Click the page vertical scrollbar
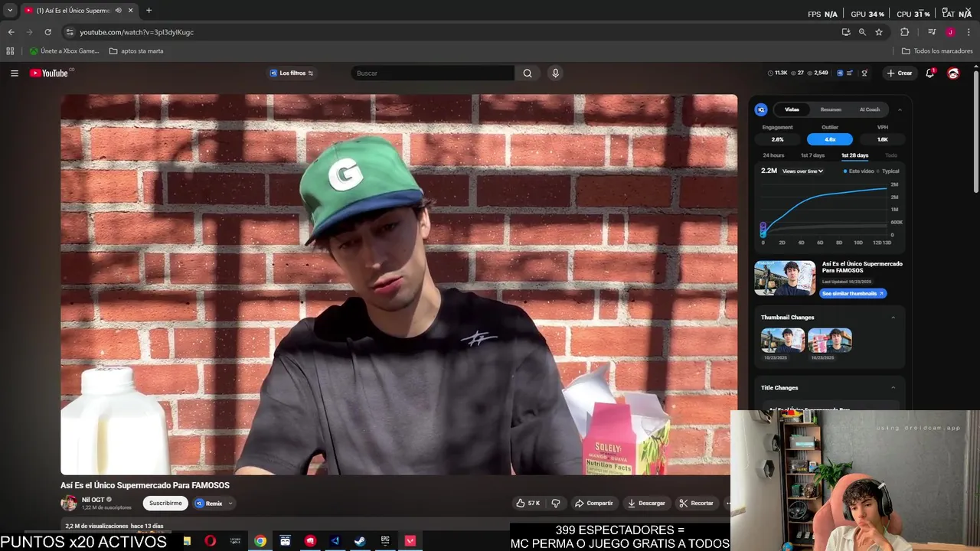This screenshot has height=551, width=980. click(976, 130)
